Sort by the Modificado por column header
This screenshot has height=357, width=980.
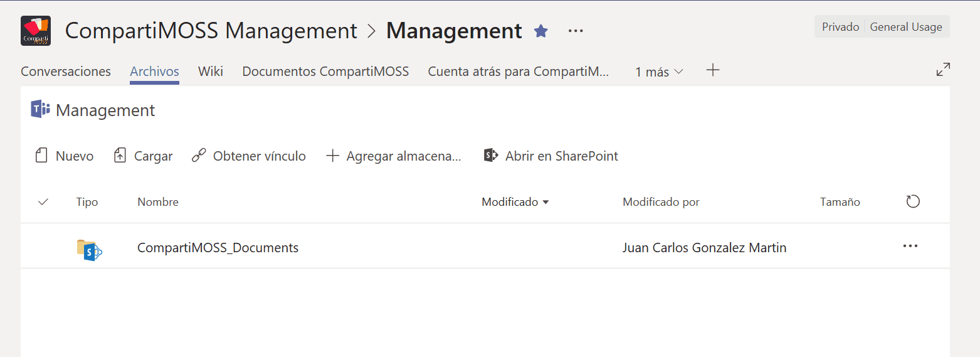(x=661, y=202)
